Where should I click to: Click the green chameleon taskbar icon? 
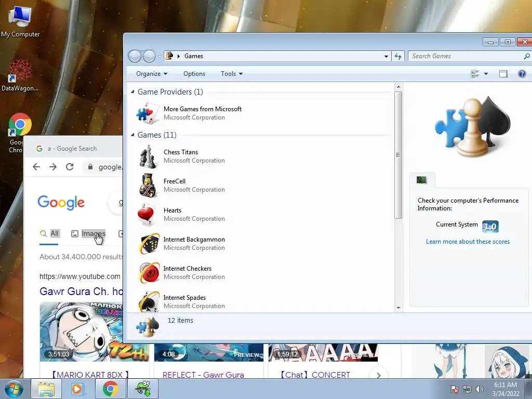(x=143, y=389)
